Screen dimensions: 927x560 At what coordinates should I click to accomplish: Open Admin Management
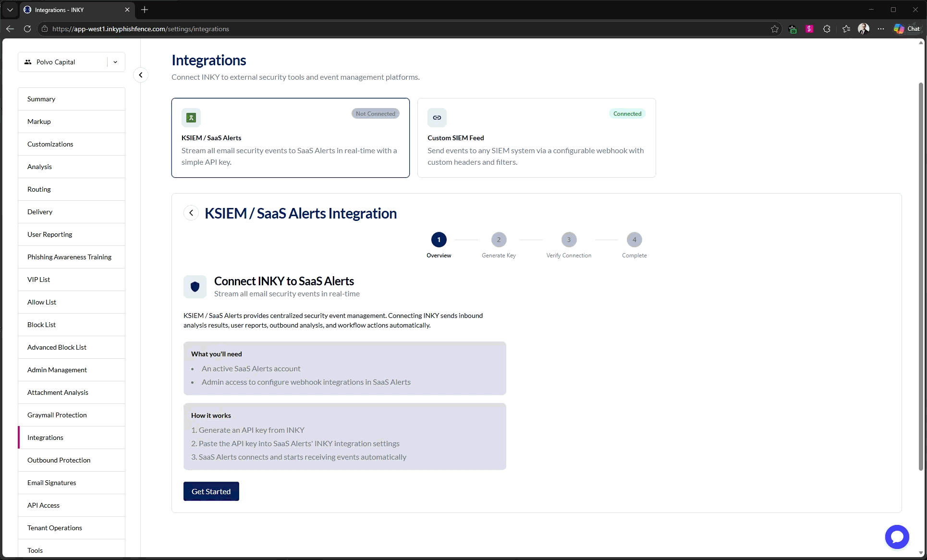72,370
